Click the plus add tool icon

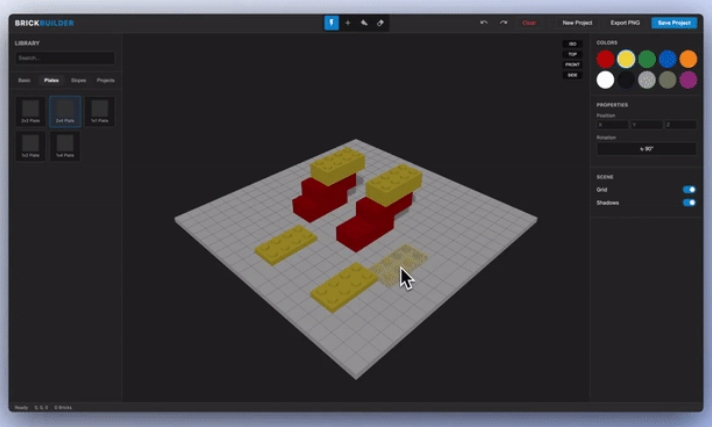point(348,22)
